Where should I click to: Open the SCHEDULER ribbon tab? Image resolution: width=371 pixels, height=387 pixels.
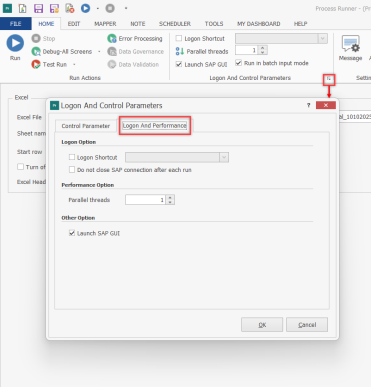175,24
